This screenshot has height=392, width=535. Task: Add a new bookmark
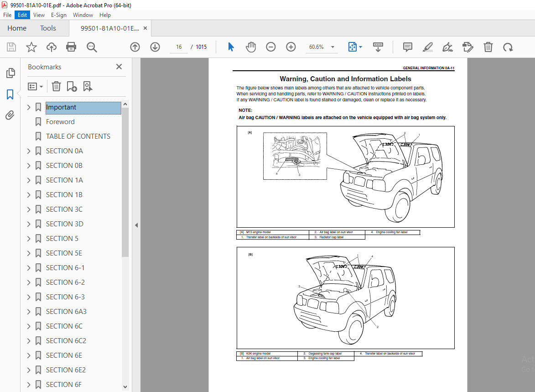[72, 86]
